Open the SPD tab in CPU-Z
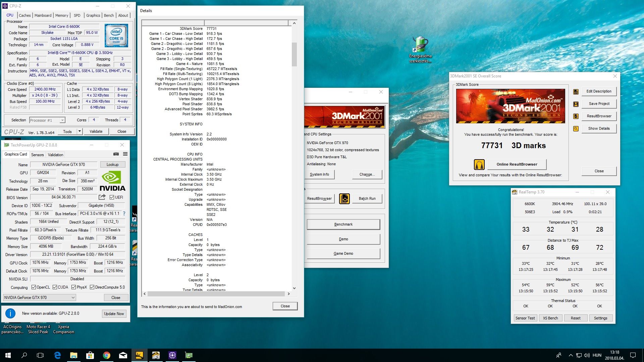The width and height of the screenshot is (644, 362). (x=77, y=15)
